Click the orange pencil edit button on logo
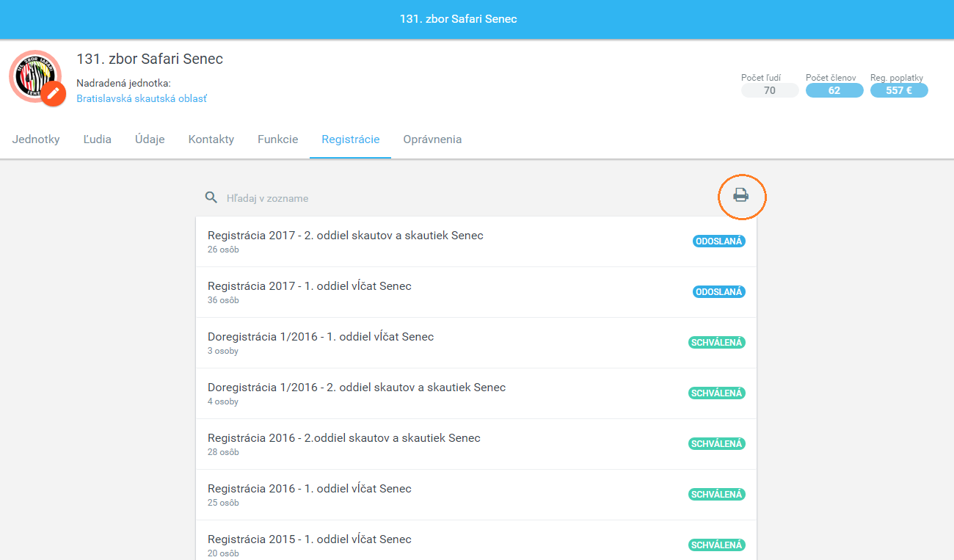Viewport: 954px width, 560px height. 53,94
